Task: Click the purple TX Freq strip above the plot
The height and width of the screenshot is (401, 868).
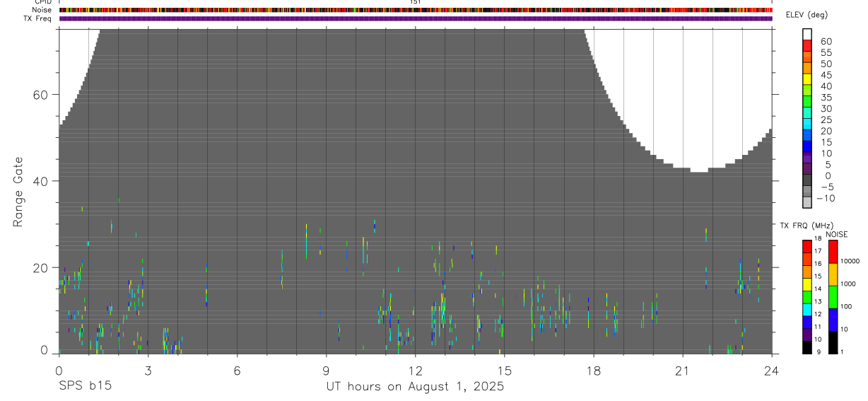Action: (416, 18)
